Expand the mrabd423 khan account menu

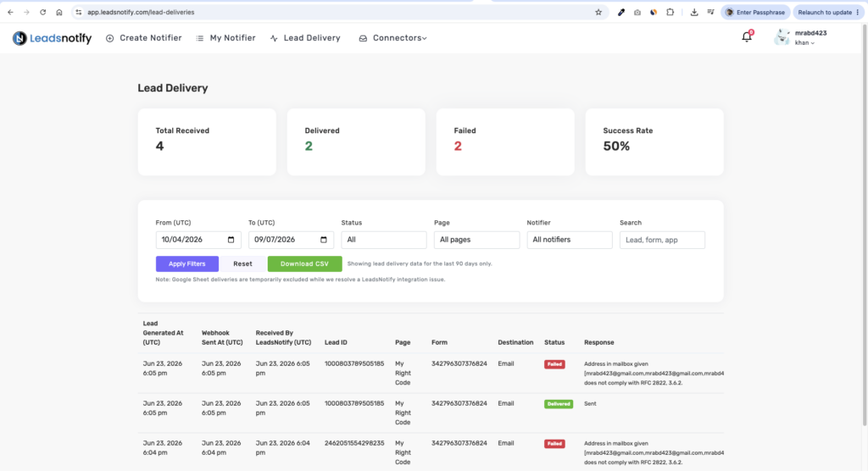(x=810, y=37)
